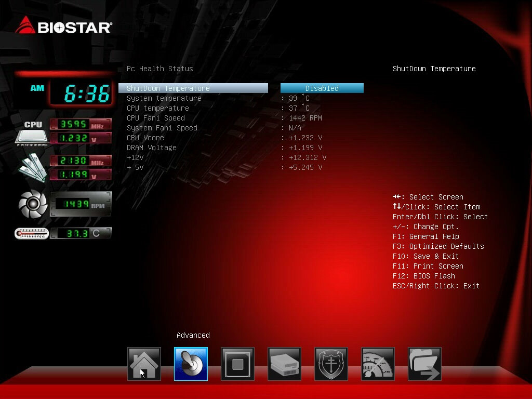This screenshot has height=399, width=532.
Task: Open the Security shield icon
Action: coord(331,364)
